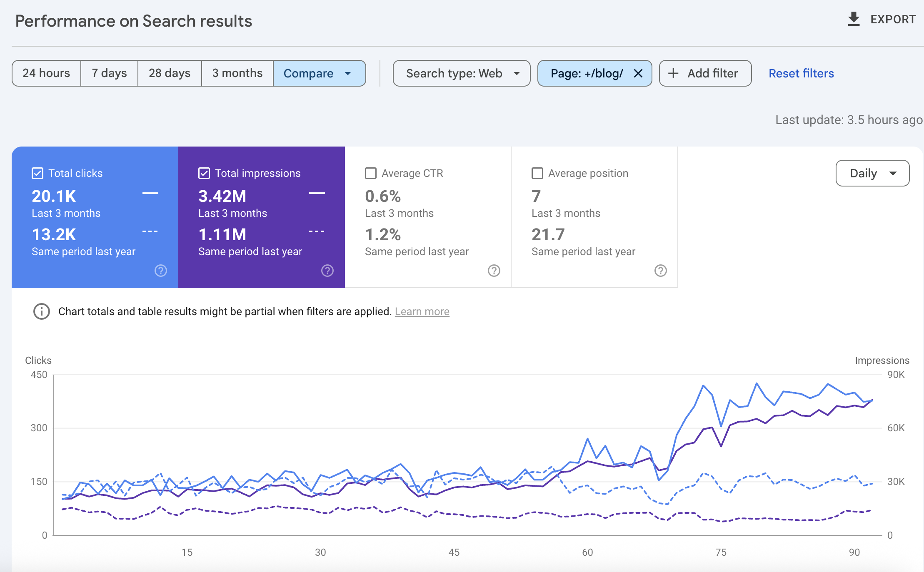
Task: Click the help icon on Average CTR card
Action: 494,271
